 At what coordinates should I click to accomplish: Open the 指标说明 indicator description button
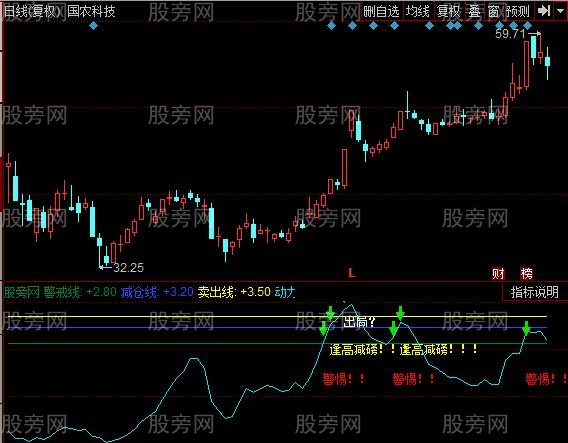pyautogui.click(x=535, y=292)
